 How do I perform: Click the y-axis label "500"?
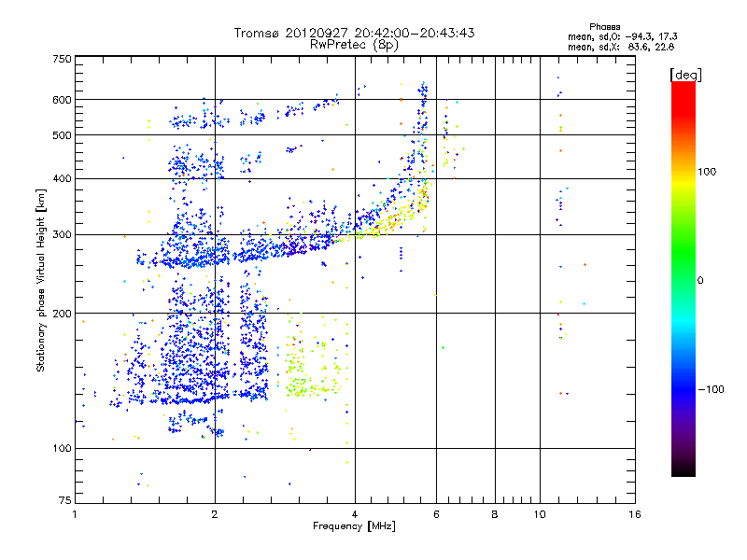pos(62,135)
